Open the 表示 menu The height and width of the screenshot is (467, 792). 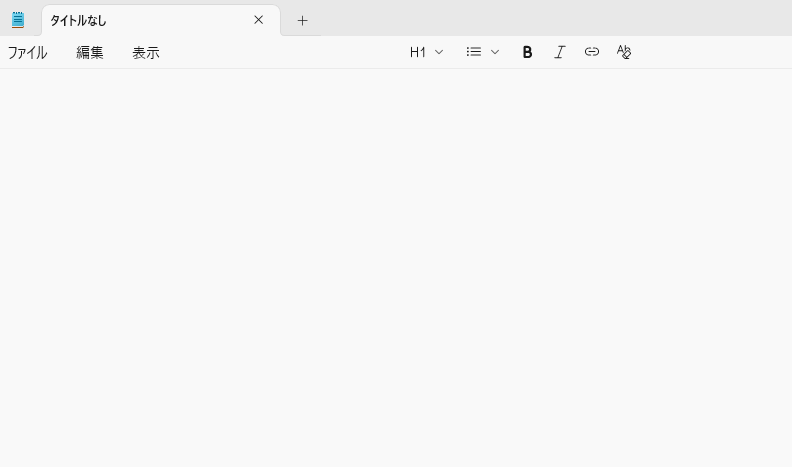[146, 53]
